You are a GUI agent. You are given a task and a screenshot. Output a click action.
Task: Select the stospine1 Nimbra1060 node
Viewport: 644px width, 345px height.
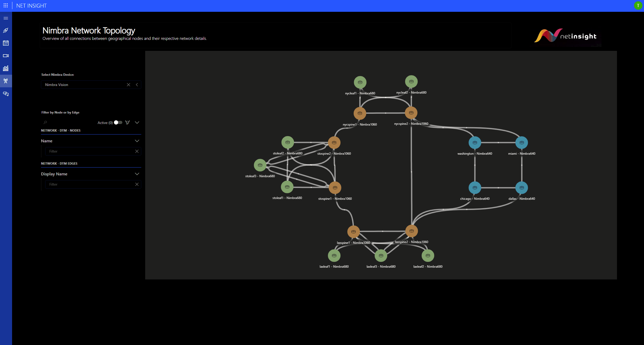[335, 188]
